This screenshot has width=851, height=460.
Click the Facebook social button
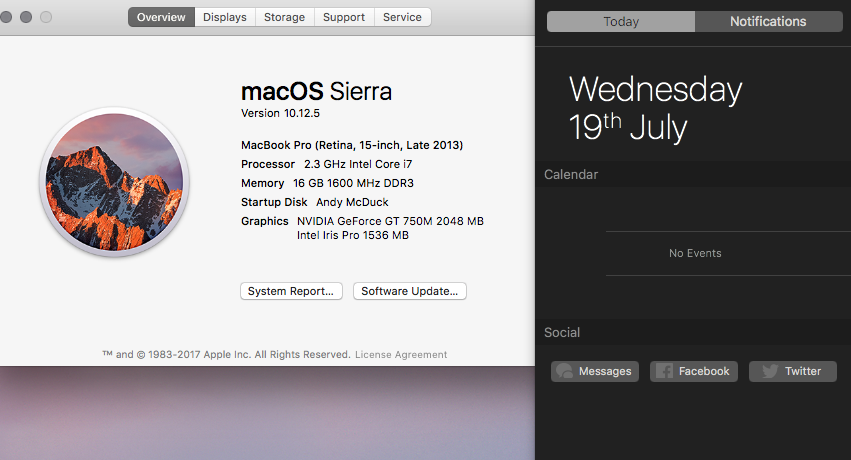(694, 372)
